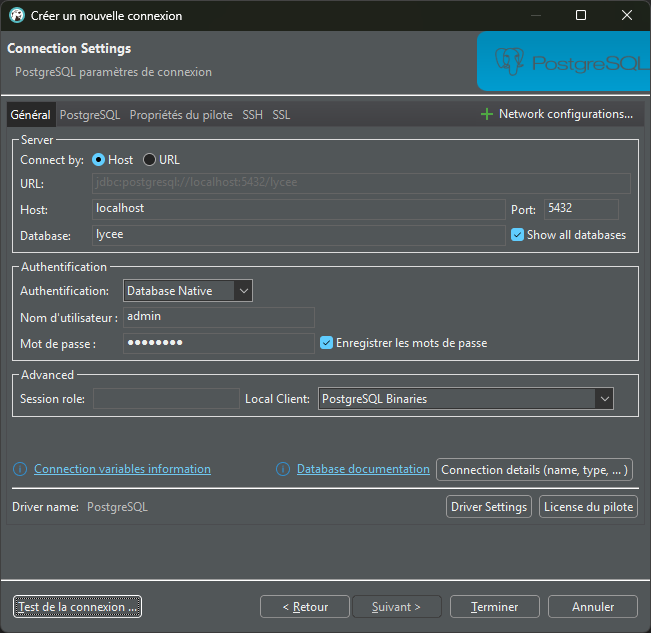This screenshot has height=633, width=651.
Task: Click info icon beside Database documentation
Action: coord(283,469)
